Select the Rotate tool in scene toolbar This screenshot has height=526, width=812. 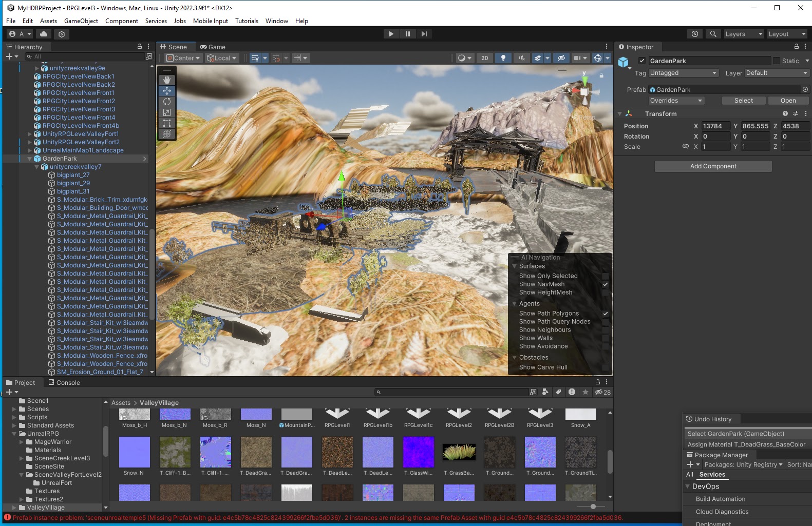click(167, 102)
